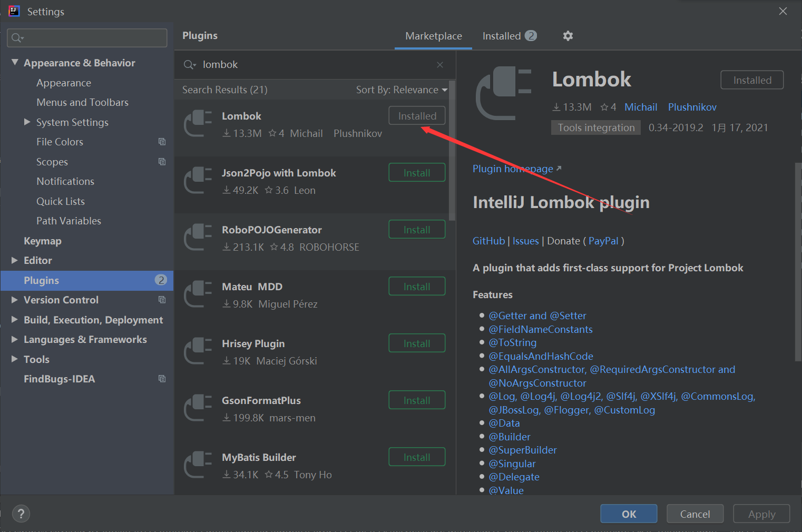Clear the lombok search query with the X
This screenshot has height=532, width=802.
point(440,64)
